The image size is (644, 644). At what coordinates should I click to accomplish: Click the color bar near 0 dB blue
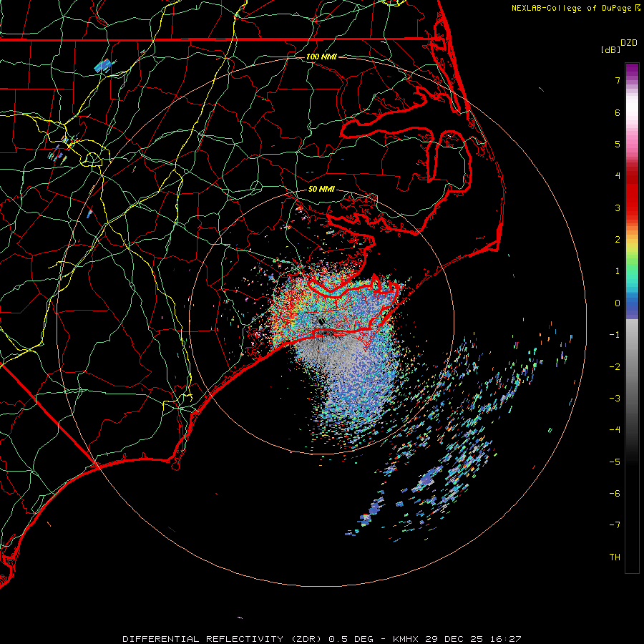point(632,303)
